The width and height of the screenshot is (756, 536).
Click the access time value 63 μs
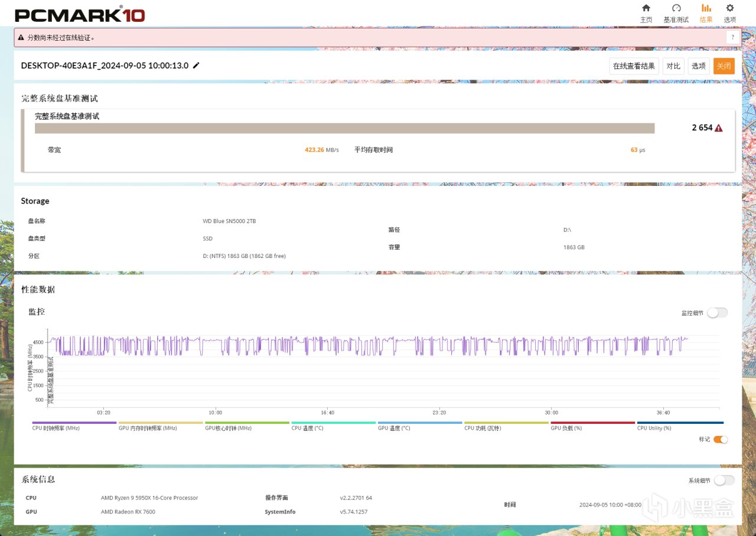pyautogui.click(x=638, y=150)
